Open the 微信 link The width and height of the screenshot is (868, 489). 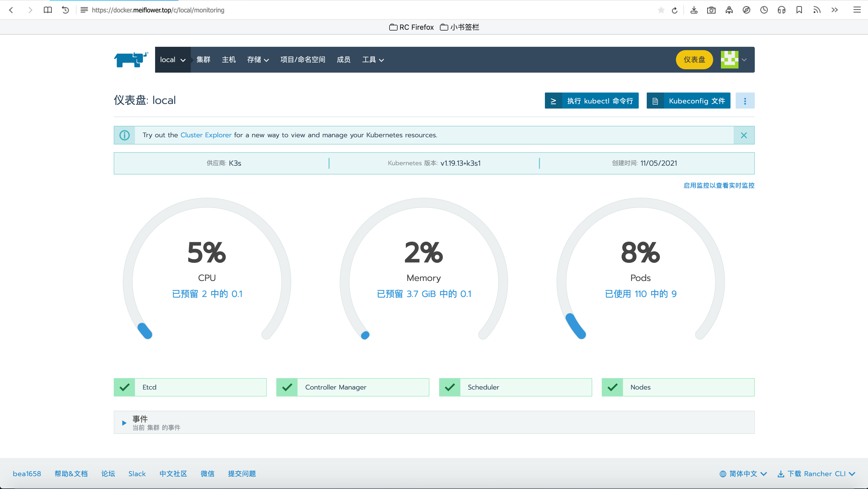[x=208, y=473]
